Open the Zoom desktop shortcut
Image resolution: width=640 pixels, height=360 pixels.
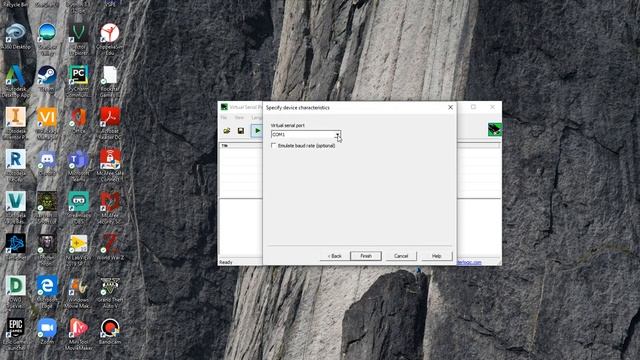coord(47,331)
